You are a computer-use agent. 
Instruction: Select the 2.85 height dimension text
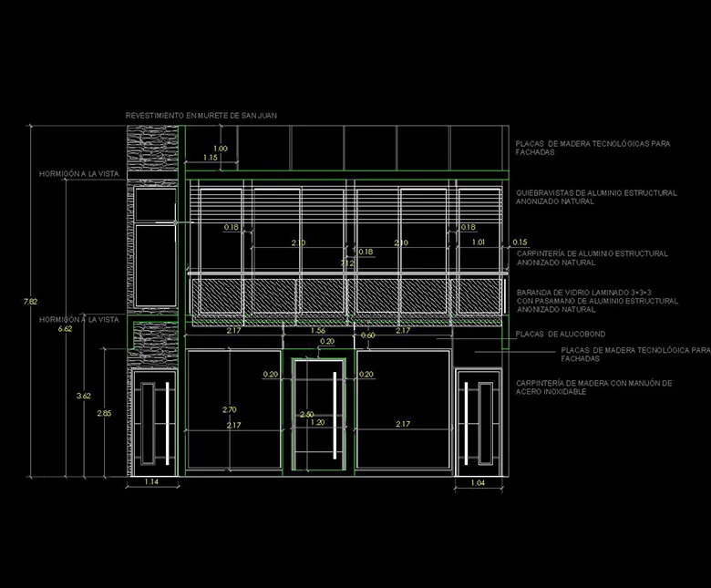[x=104, y=413]
